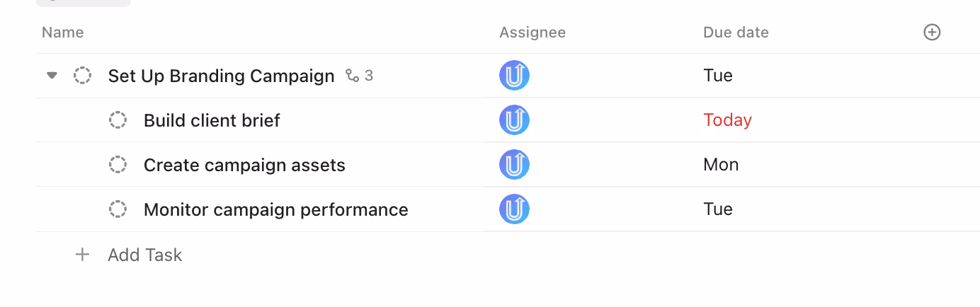Screen dimensions: 980x307
Task: Toggle status circle for Build client brief
Action: (118, 120)
